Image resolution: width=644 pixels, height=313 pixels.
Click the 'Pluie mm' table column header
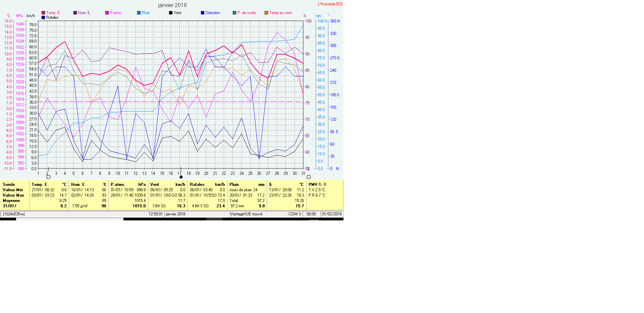247,185
